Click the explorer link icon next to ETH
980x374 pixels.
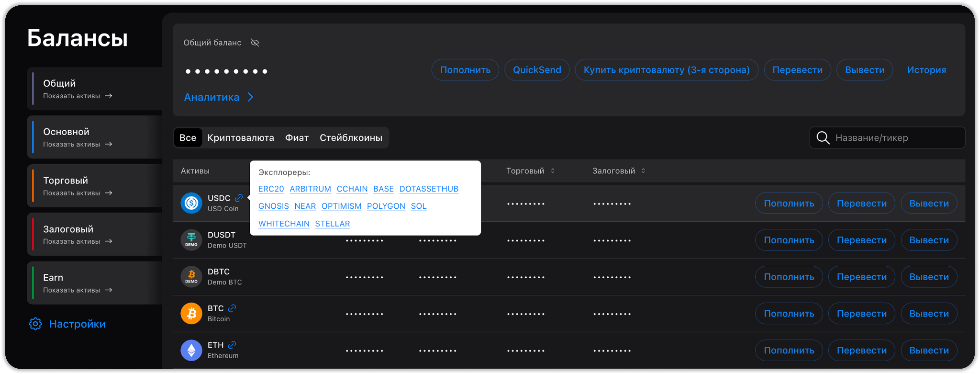point(232,345)
